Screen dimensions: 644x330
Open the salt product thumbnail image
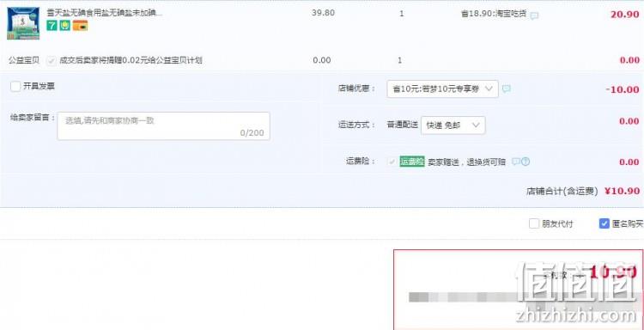click(23, 23)
